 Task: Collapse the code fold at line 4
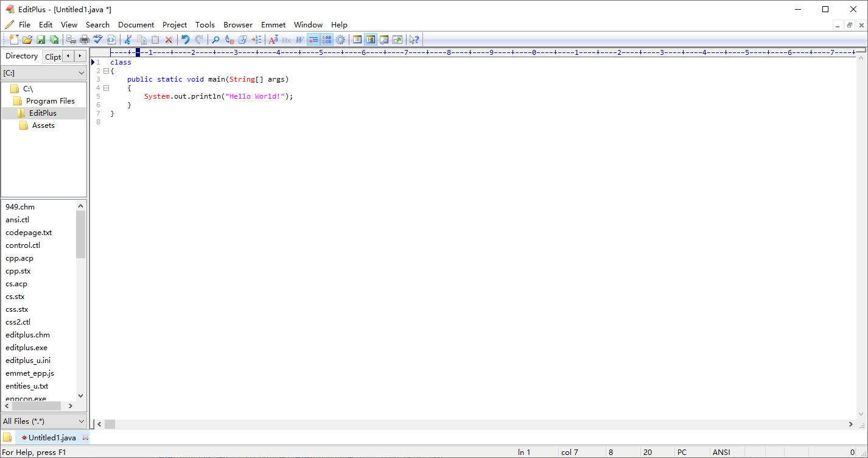pos(106,88)
